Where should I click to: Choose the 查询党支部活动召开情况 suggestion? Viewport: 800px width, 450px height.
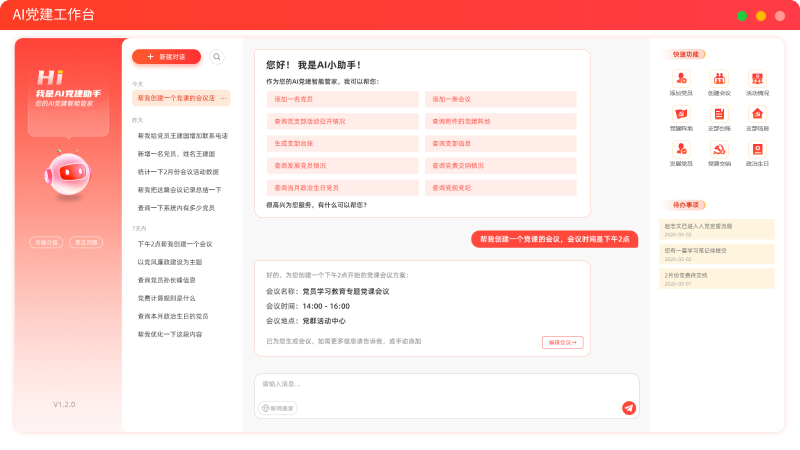[x=342, y=121]
